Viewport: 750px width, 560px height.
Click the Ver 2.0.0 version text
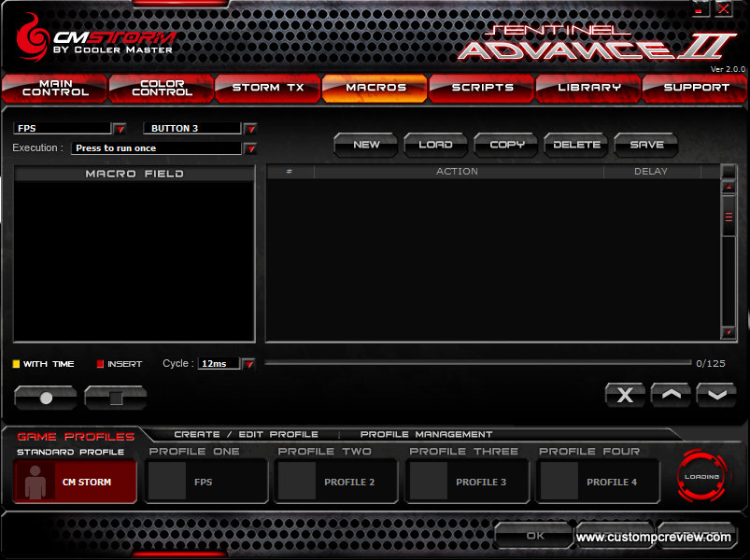coord(728,69)
